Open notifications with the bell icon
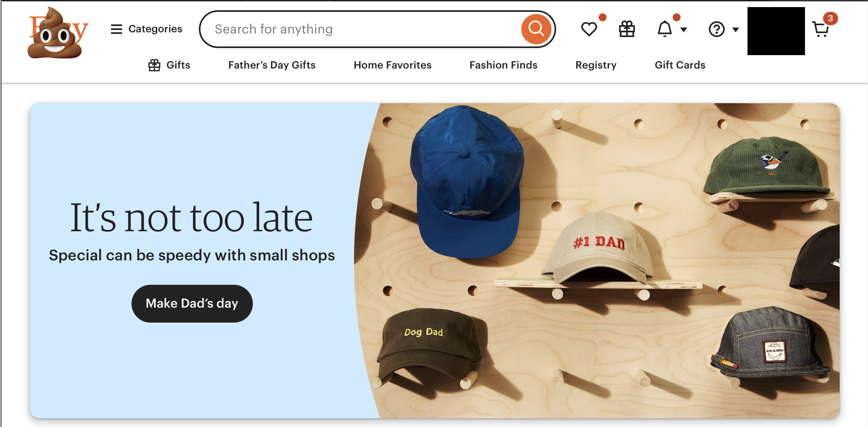Screen dimensions: 868x427 pyautogui.click(x=665, y=29)
